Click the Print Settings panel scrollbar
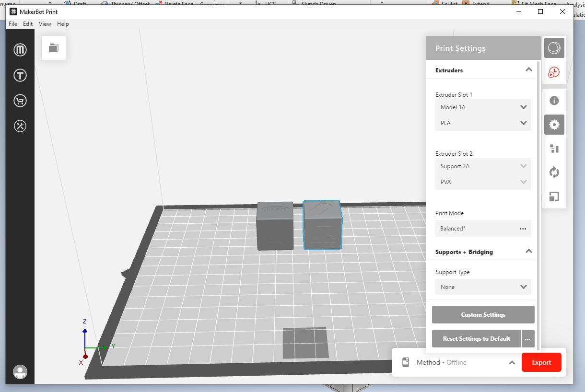This screenshot has width=585, height=392. coord(538,206)
